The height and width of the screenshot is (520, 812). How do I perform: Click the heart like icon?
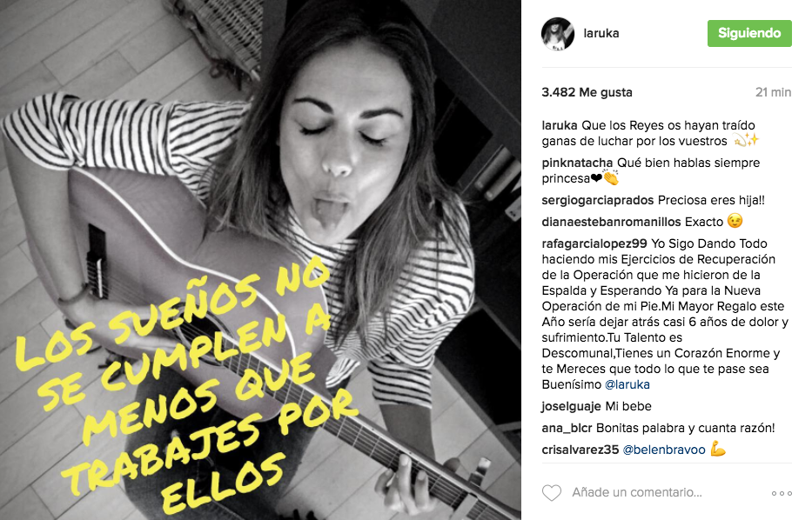pos(552,492)
